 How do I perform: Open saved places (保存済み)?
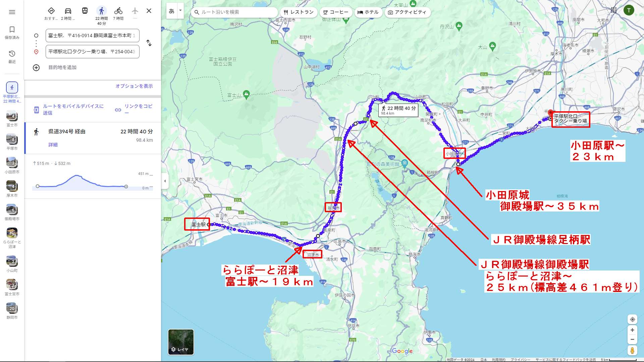pyautogui.click(x=12, y=33)
